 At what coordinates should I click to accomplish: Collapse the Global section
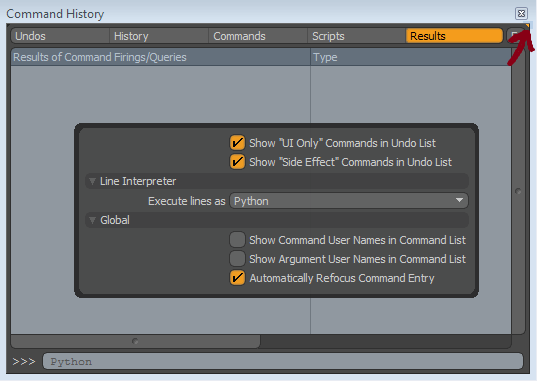[92, 220]
